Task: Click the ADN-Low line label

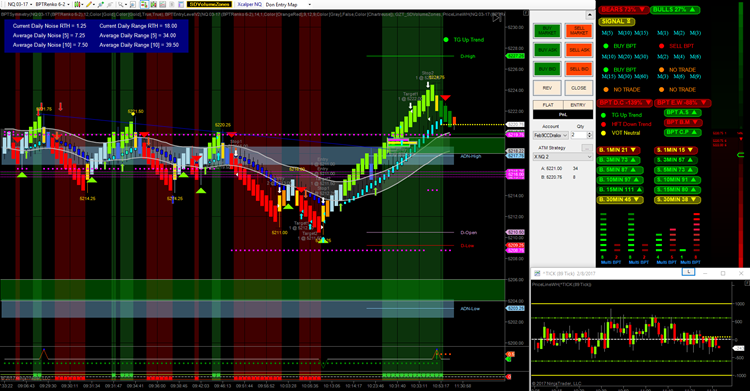Action: tap(469, 309)
